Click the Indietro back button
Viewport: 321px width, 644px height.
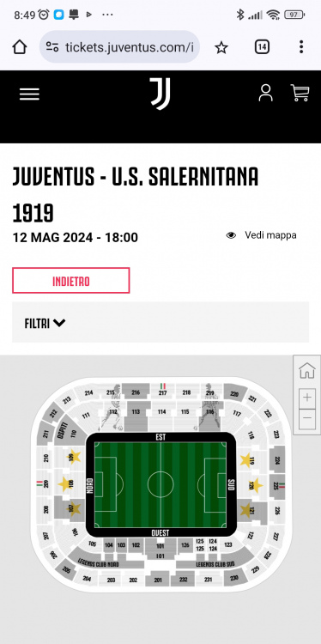(x=71, y=281)
